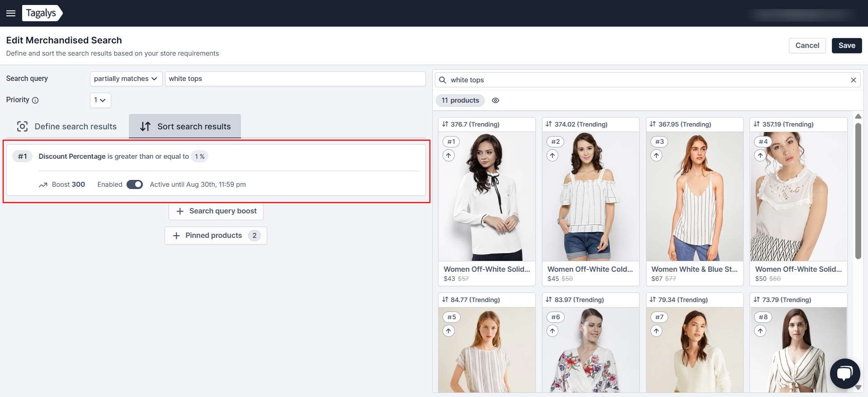Click the product list vertical scrollbar
Image resolution: width=868 pixels, height=397 pixels.
point(858,191)
